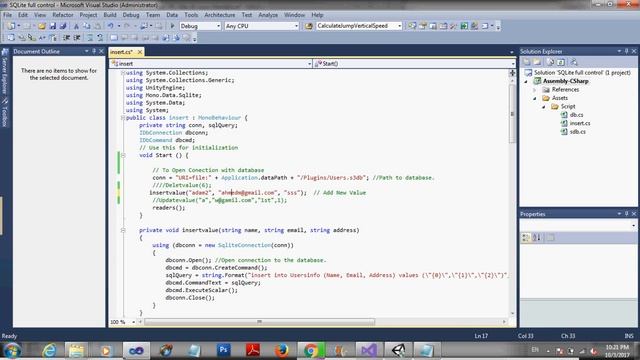This screenshot has height=360, width=640.
Task: Click the Solution Explorer Properties icon
Action: tap(527, 62)
